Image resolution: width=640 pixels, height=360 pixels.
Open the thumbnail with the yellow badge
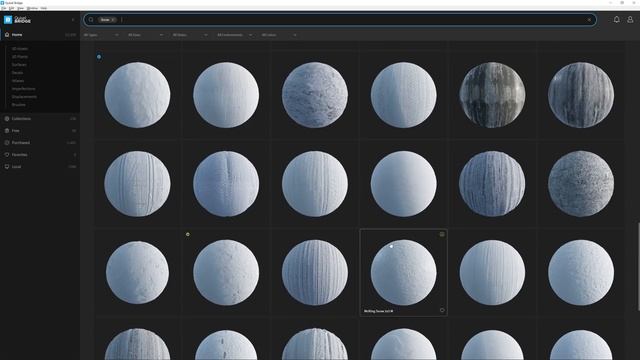tap(226, 273)
